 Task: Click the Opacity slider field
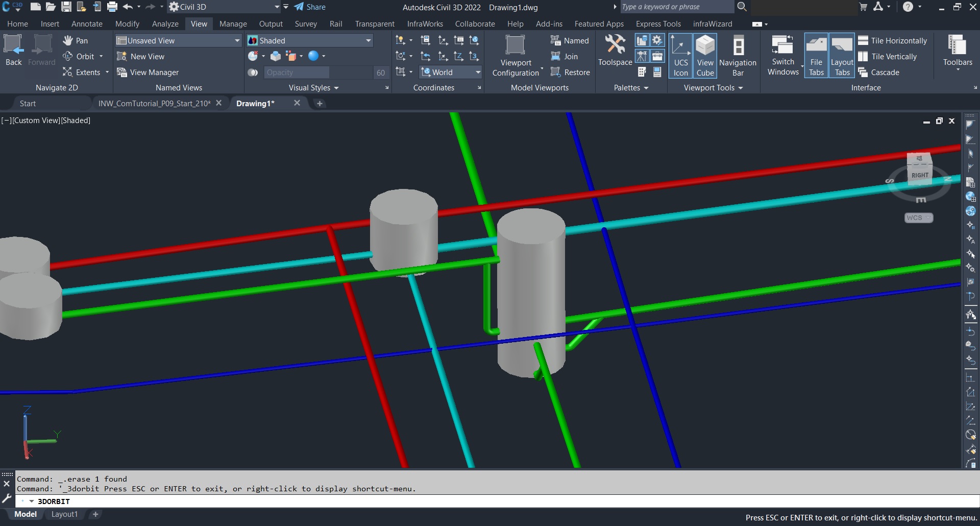(x=296, y=73)
